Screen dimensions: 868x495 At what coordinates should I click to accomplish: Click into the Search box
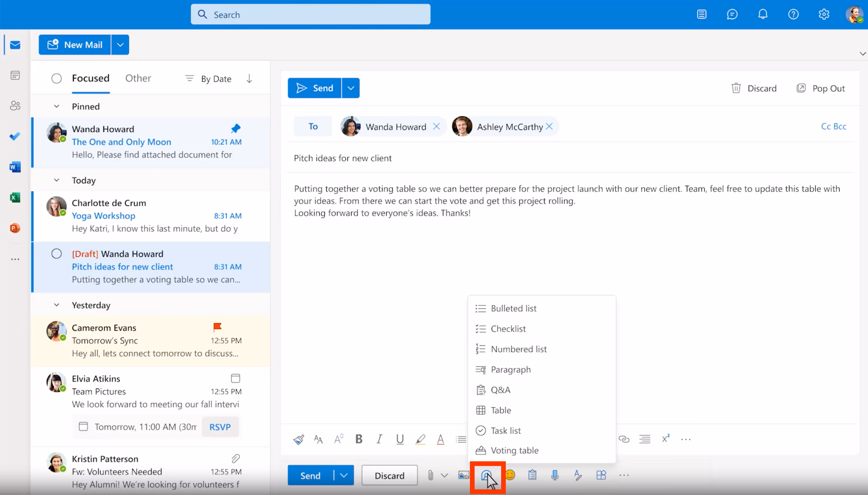click(x=310, y=15)
